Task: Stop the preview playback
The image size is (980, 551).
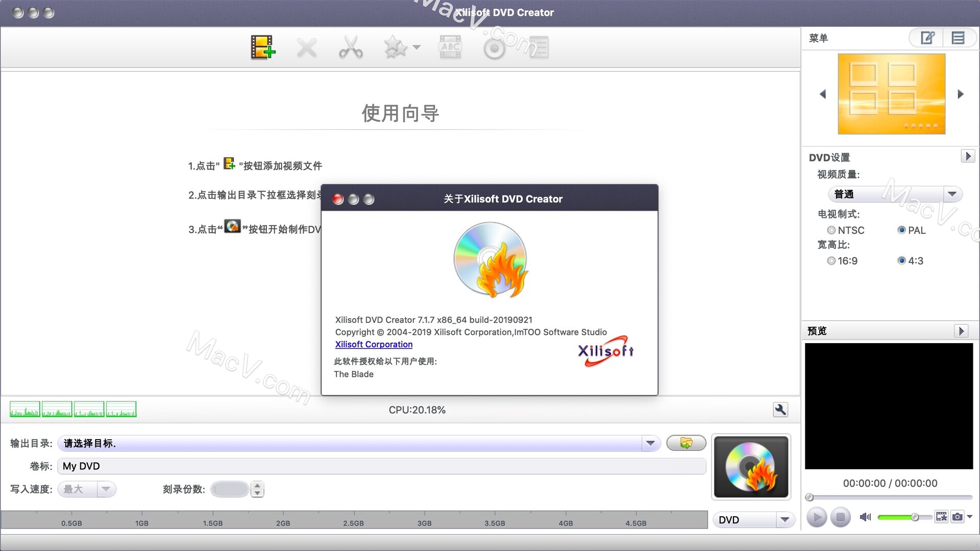Action: (x=840, y=517)
